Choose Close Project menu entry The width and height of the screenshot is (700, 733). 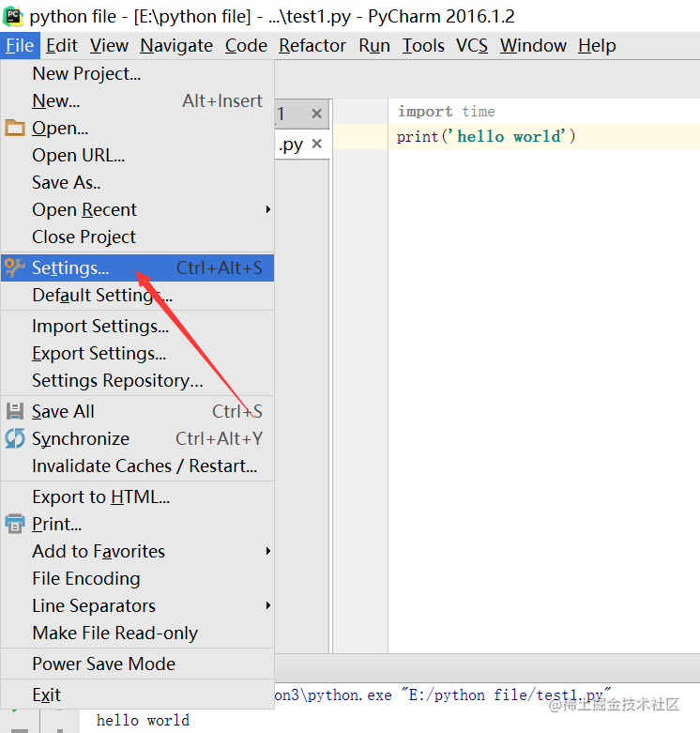[x=137, y=237]
